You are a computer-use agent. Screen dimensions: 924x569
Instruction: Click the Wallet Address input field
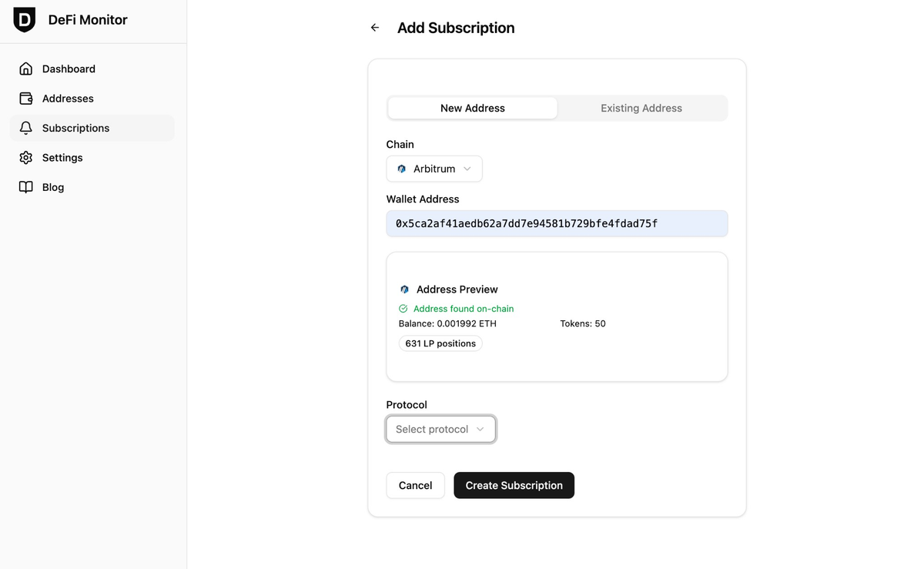pos(557,223)
